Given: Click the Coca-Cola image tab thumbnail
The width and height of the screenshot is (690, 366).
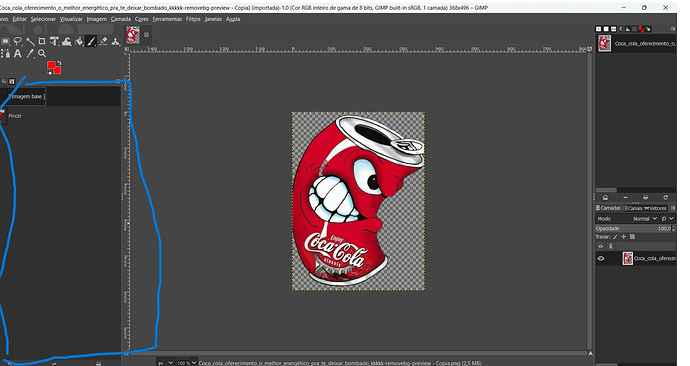Looking at the screenshot, I should tap(133, 35).
